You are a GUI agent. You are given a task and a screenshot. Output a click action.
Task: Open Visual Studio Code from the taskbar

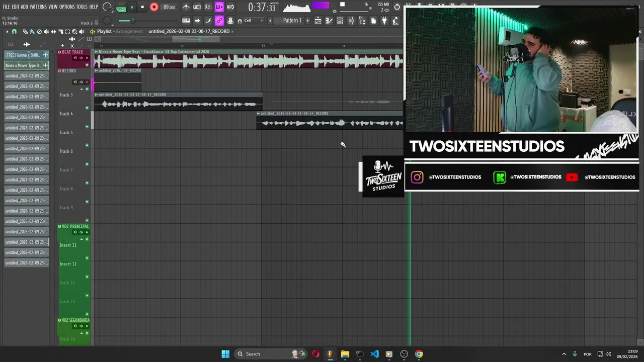[x=374, y=354]
